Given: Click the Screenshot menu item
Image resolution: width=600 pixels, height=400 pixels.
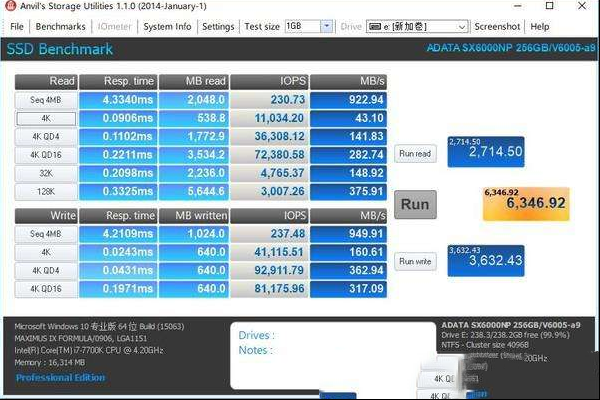Looking at the screenshot, I should tap(497, 26).
